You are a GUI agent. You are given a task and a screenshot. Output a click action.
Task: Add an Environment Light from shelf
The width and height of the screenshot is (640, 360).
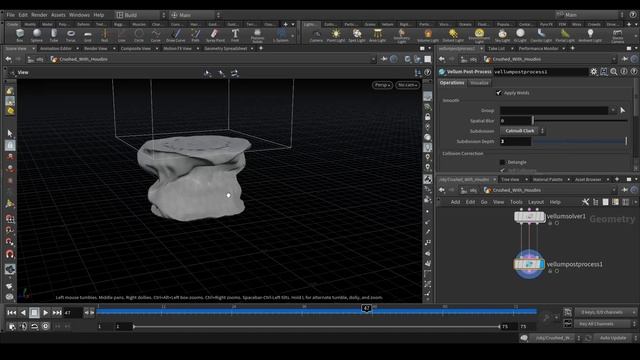pyautogui.click(x=479, y=36)
